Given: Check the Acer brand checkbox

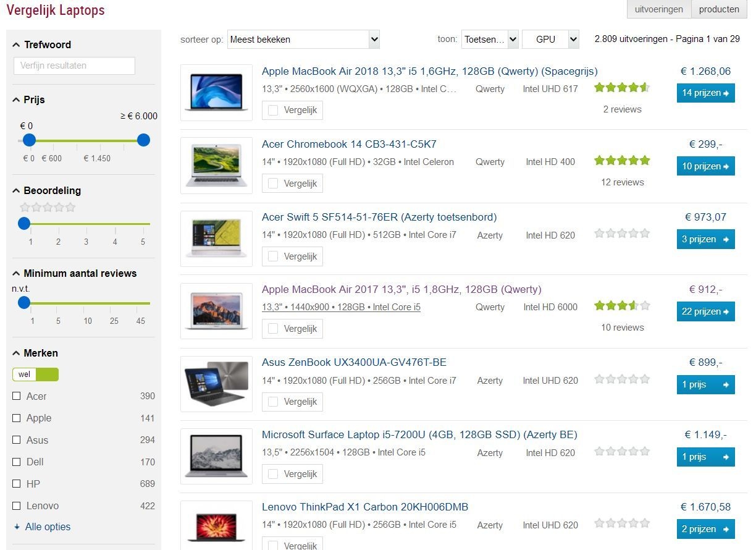Looking at the screenshot, I should [17, 396].
